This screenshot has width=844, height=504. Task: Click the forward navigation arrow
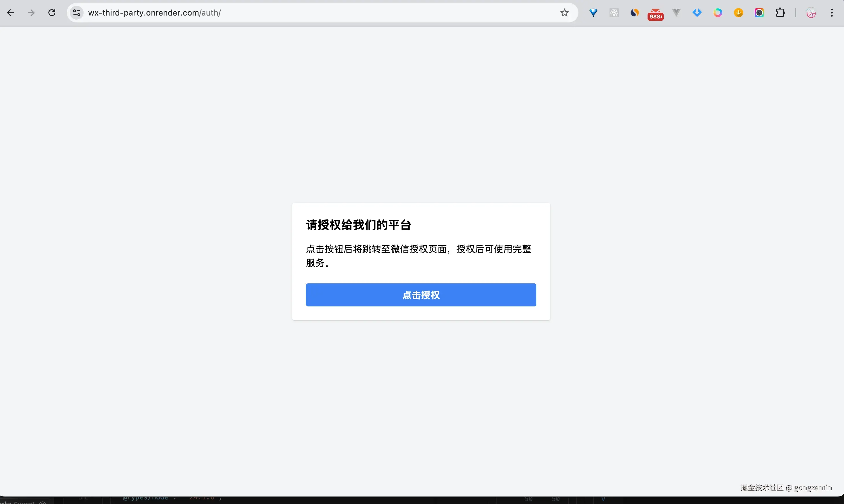[x=31, y=13]
